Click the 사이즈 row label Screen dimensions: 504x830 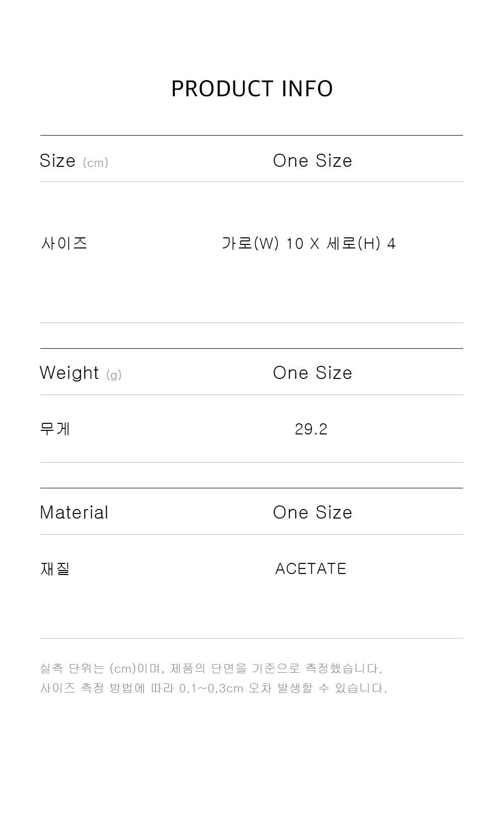64,243
